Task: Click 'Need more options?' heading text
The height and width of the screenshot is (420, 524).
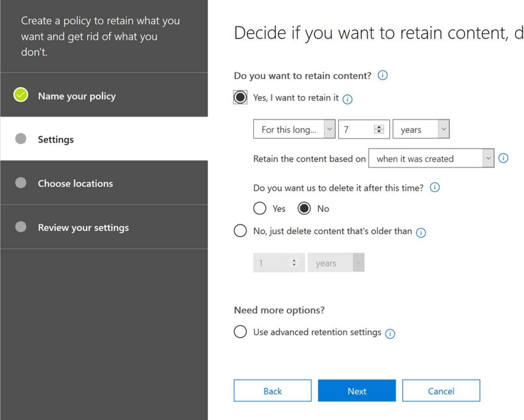Action: [x=279, y=310]
